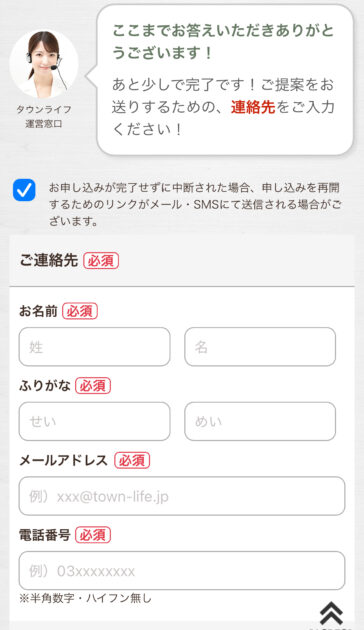
Task: Click the お申し込み interruption notice text
Action: pos(195,205)
